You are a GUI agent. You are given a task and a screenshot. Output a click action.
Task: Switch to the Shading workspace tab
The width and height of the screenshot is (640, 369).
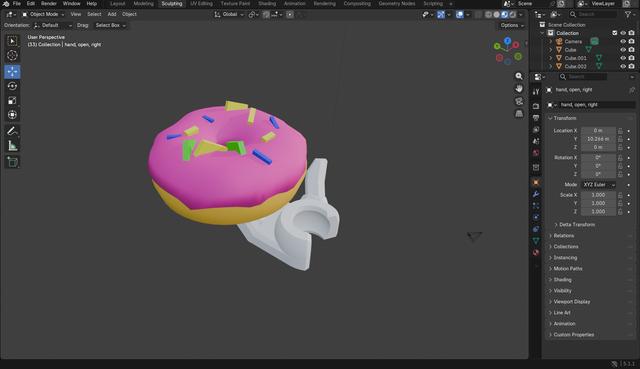267,4
